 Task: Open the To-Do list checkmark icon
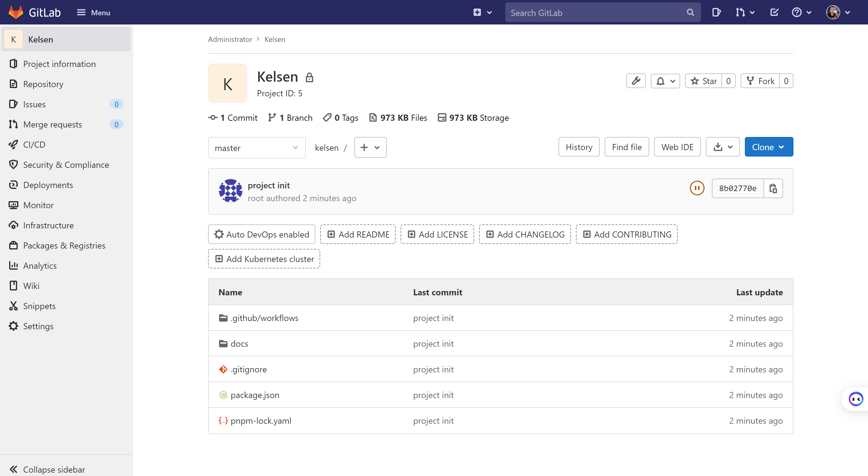(x=774, y=13)
